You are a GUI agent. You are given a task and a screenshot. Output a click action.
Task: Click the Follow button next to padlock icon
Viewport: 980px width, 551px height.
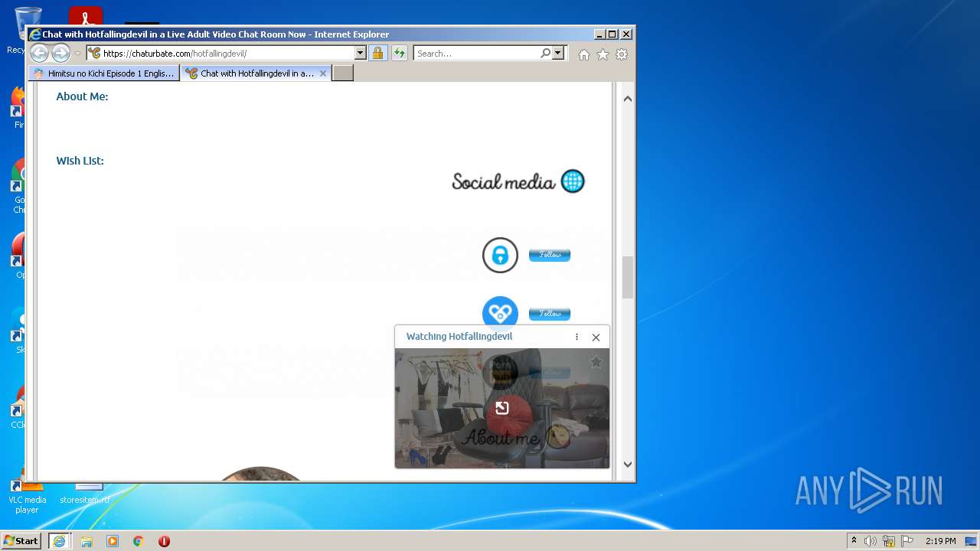pos(550,255)
